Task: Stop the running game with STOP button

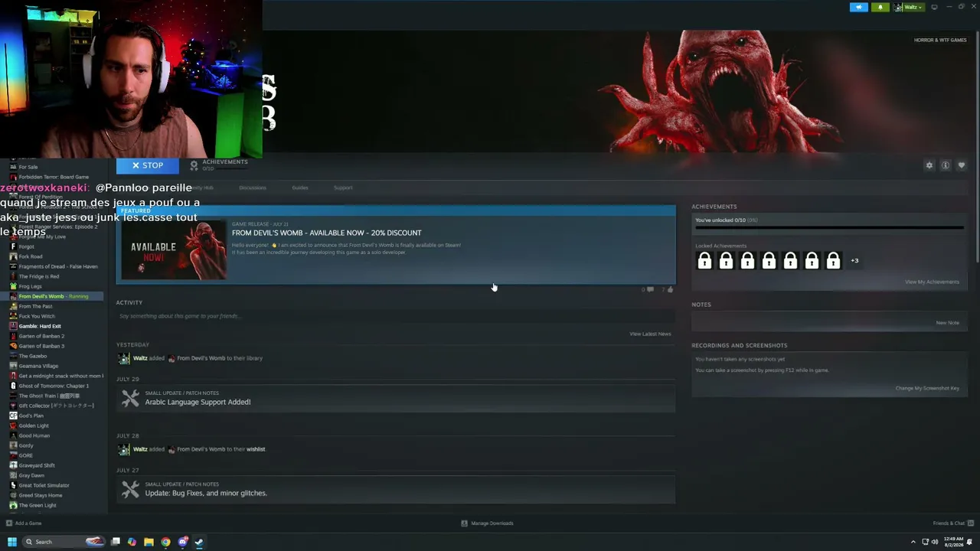Action: tap(148, 165)
